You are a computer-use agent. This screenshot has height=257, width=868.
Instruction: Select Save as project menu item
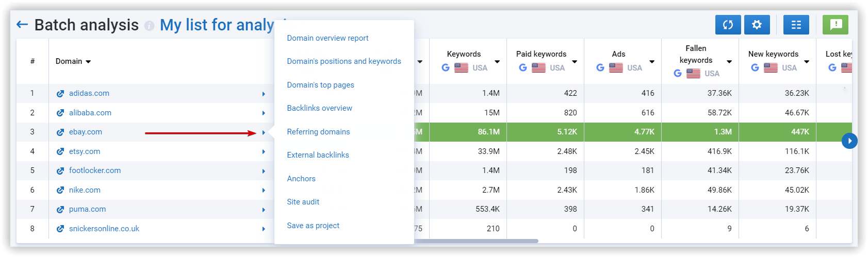(x=313, y=226)
